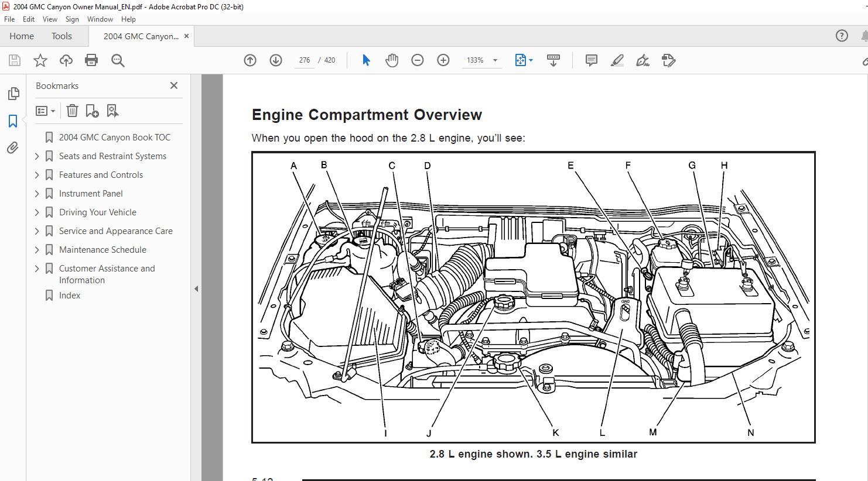Open the Sign document pen tool

click(643, 60)
